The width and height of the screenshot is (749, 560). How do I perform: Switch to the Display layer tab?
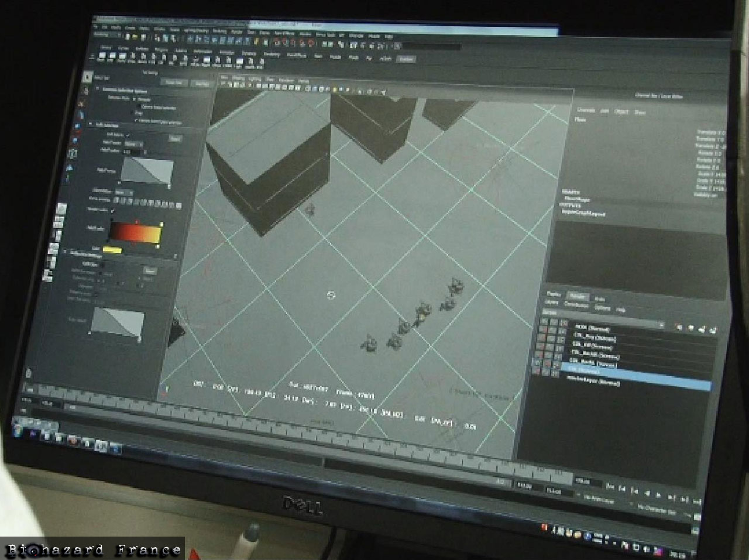tap(553, 294)
